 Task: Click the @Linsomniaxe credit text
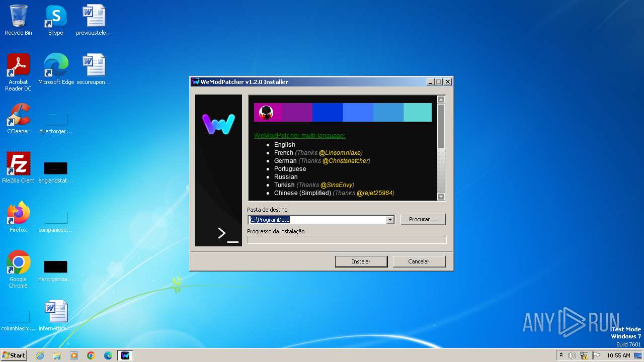341,153
